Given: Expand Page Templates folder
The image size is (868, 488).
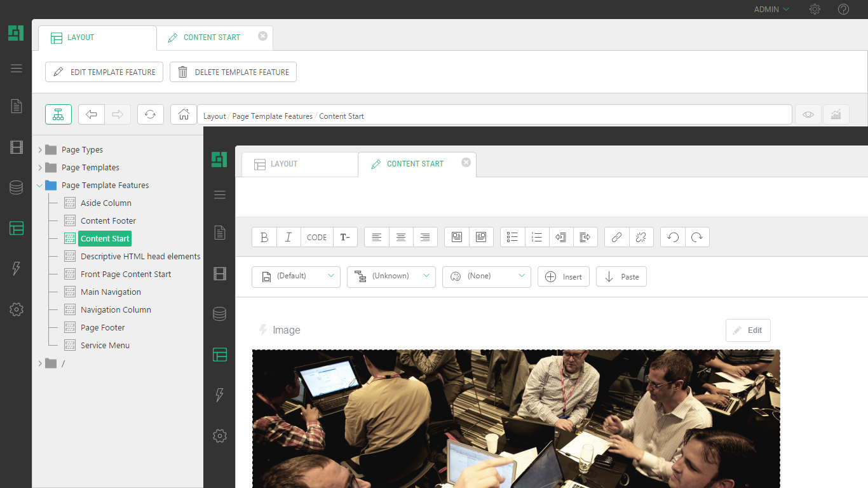Looking at the screenshot, I should tap(40, 168).
